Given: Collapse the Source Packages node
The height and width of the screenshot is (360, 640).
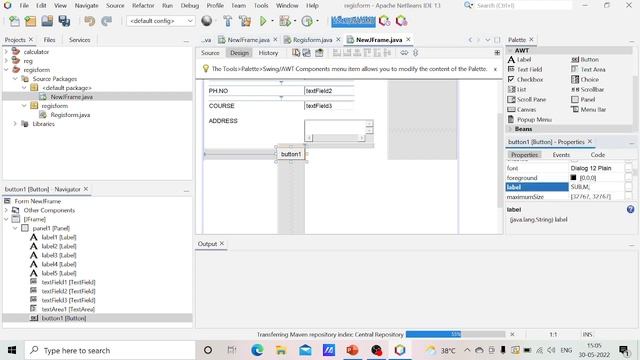Looking at the screenshot, I should pyautogui.click(x=15, y=79).
